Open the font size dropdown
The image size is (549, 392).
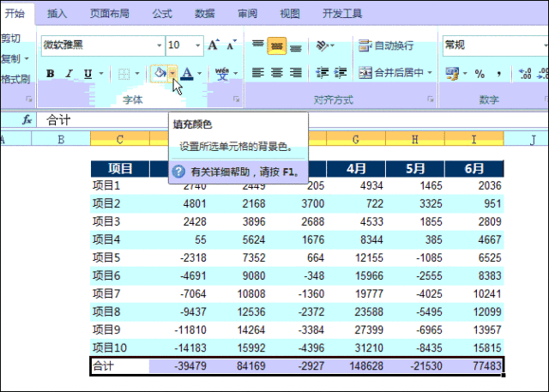coord(198,45)
